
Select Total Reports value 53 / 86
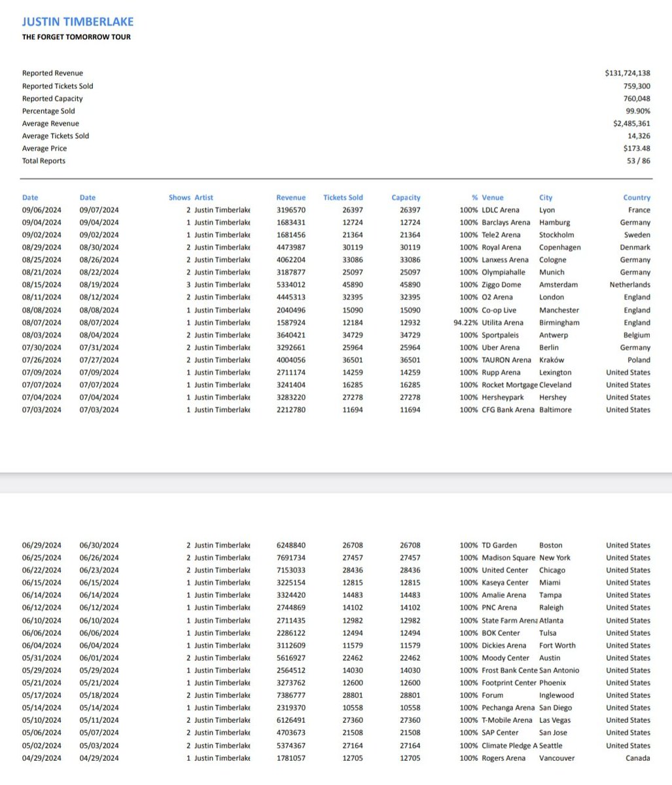[x=639, y=161]
